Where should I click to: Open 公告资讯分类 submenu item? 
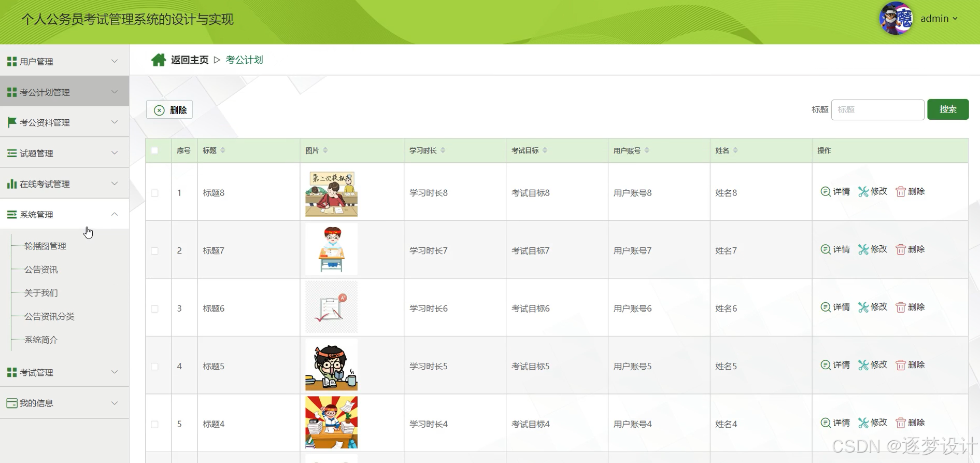[49, 316]
